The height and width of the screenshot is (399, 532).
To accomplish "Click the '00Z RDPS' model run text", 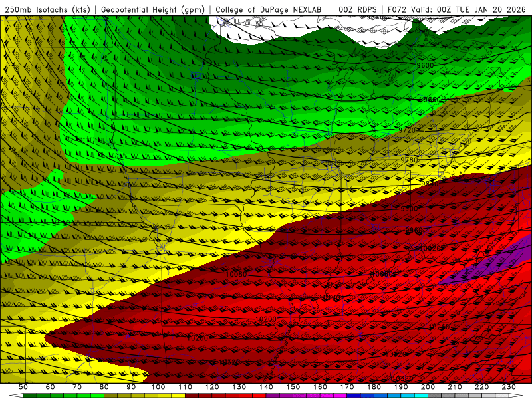I will click(x=358, y=9).
